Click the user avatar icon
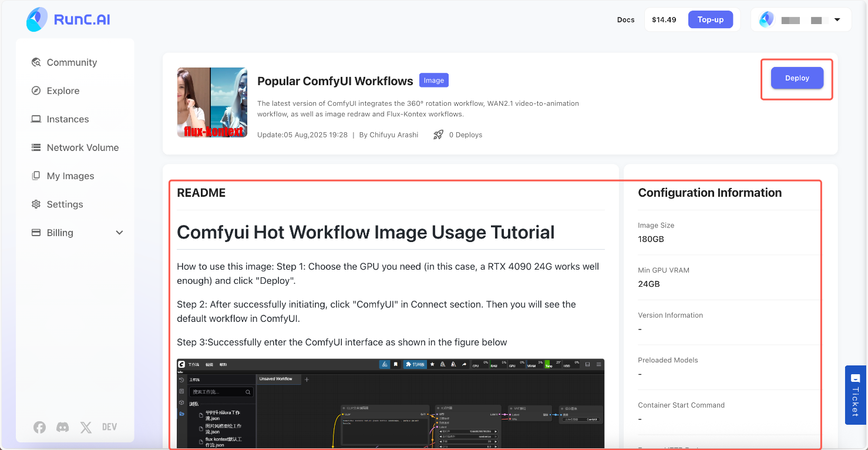The image size is (868, 450). click(x=766, y=19)
